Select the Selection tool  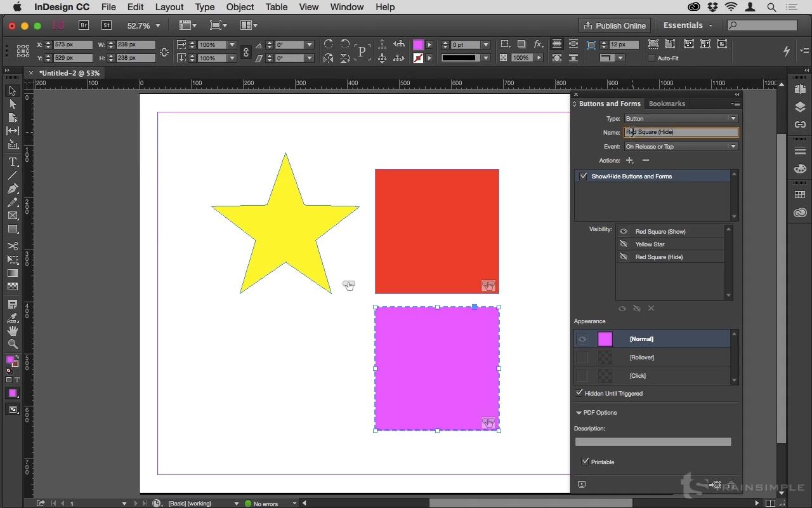pyautogui.click(x=12, y=91)
